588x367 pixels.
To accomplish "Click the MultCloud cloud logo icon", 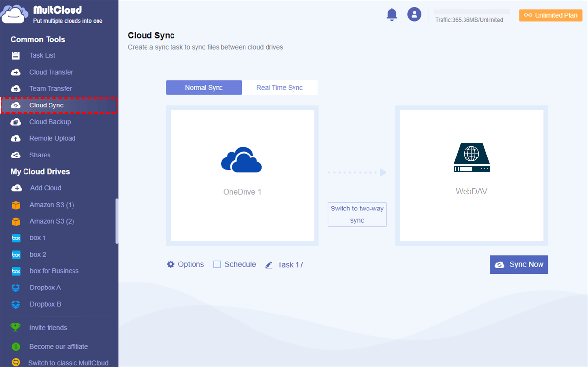I will [x=14, y=14].
